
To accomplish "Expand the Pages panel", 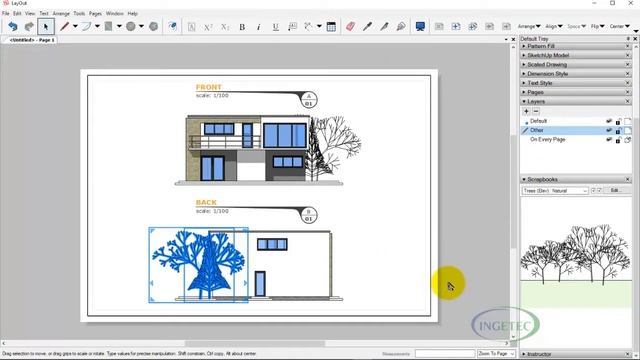I will tap(576, 92).
